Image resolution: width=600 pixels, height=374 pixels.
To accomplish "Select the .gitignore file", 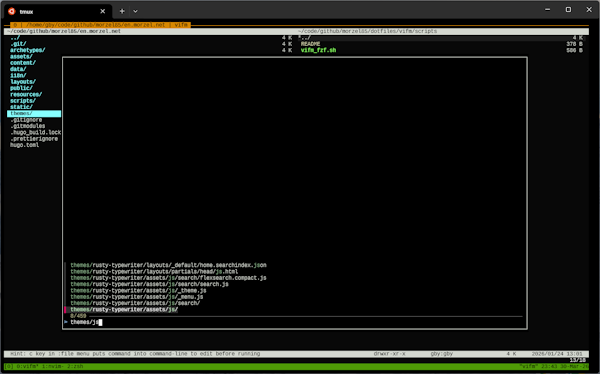I will pyautogui.click(x=26, y=120).
